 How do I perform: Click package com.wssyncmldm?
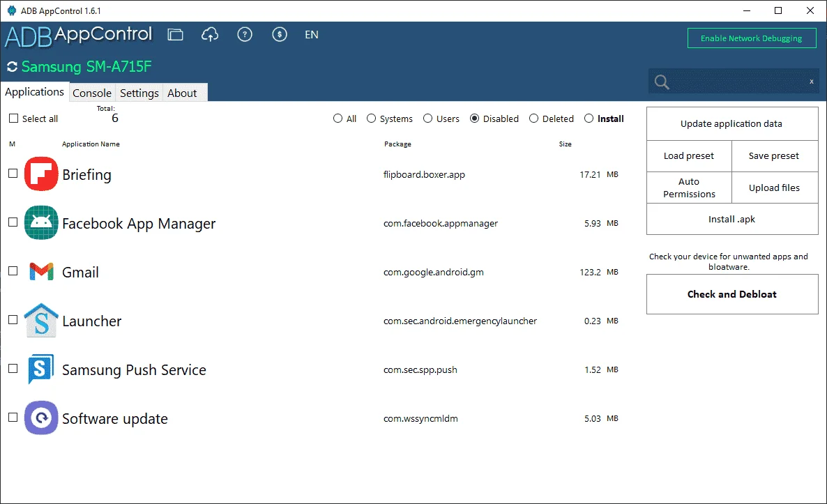[420, 418]
